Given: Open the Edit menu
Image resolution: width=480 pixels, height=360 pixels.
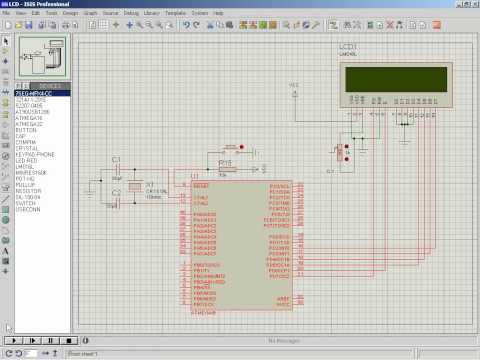Looking at the screenshot, I should 35,13.
